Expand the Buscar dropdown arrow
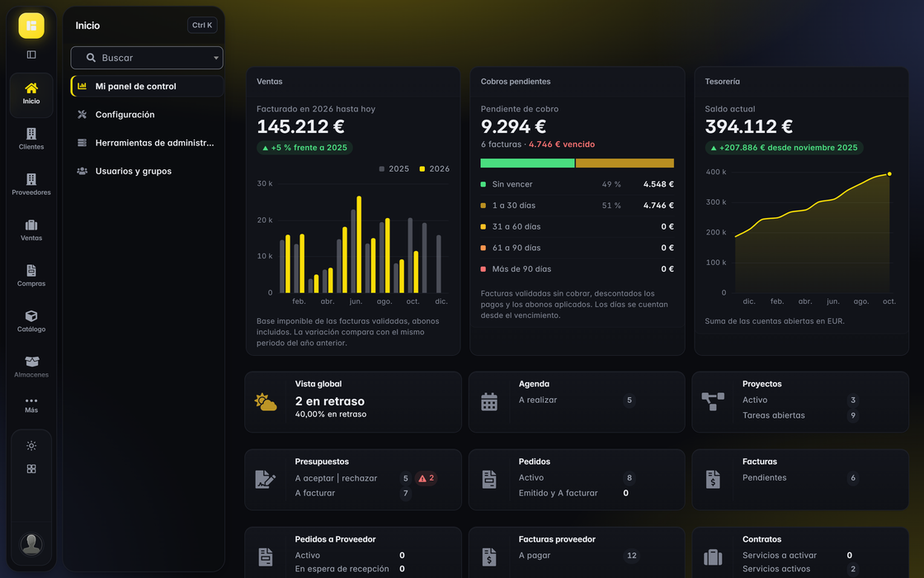Screen dimensions: 924x578 (215, 58)
